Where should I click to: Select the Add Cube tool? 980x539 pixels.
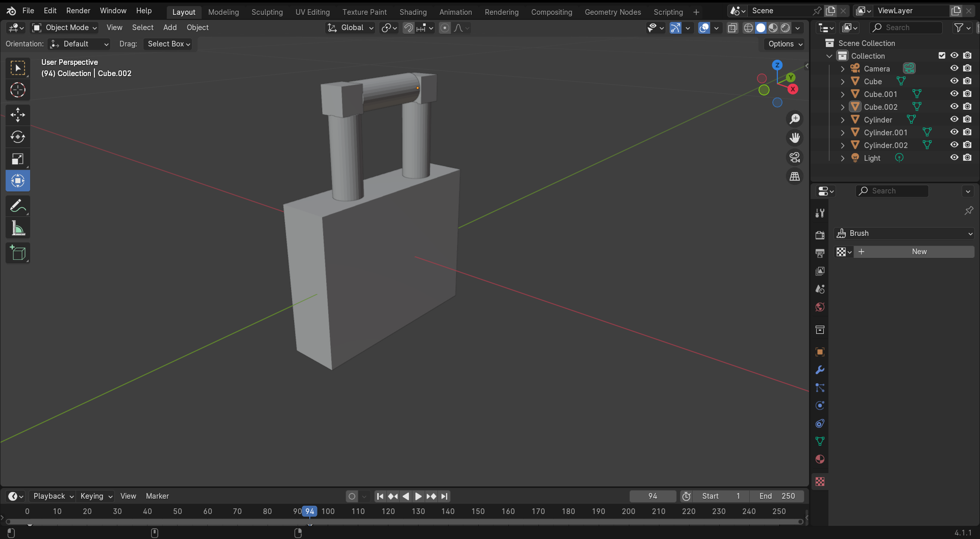18,253
